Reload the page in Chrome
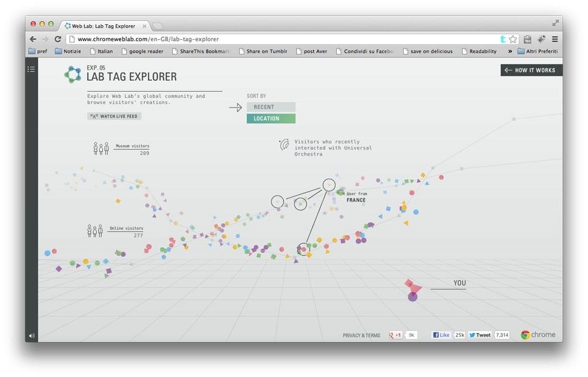The image size is (588, 377). (x=58, y=39)
